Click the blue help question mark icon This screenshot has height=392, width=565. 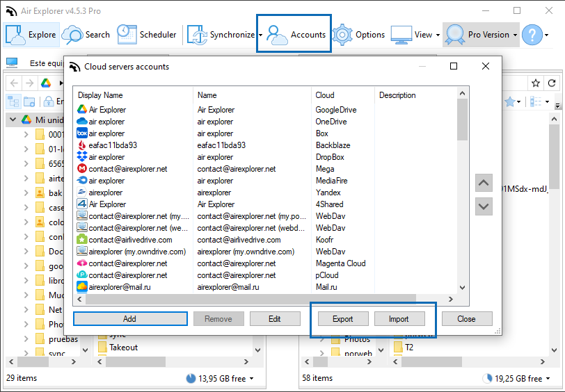pos(532,35)
